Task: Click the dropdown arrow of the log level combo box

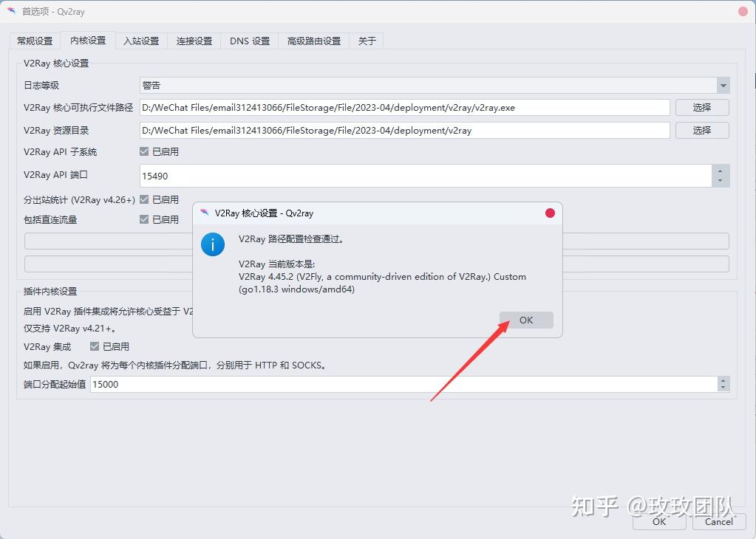Action: click(723, 85)
